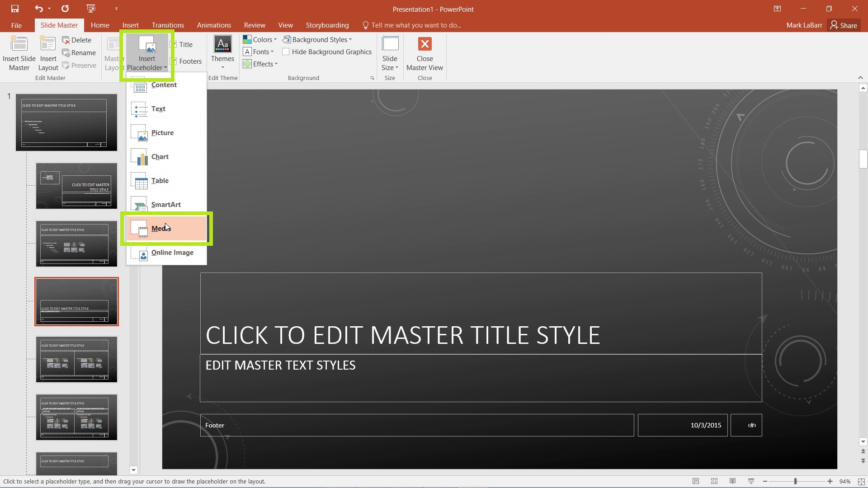Click the Slide Size button
The image size is (868, 488).
click(389, 53)
